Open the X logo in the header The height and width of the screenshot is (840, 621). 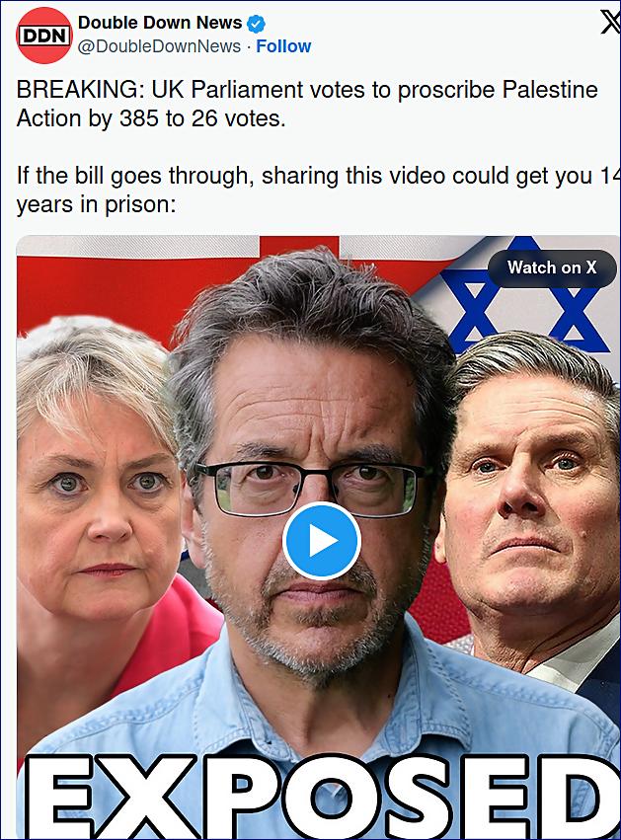[610, 23]
